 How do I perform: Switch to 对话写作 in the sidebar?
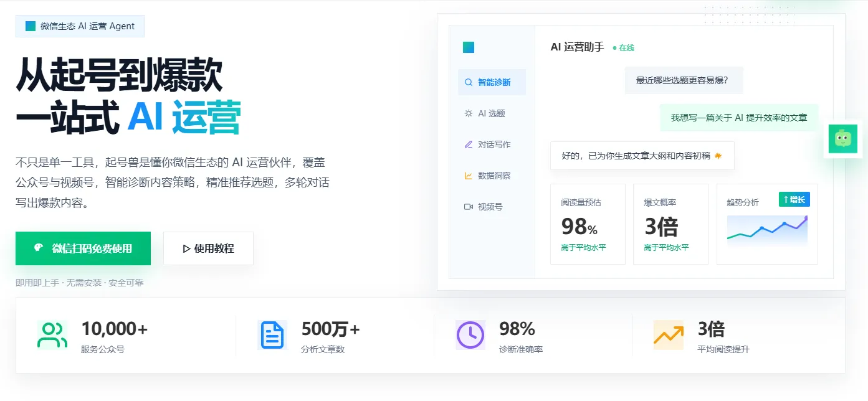click(x=492, y=144)
